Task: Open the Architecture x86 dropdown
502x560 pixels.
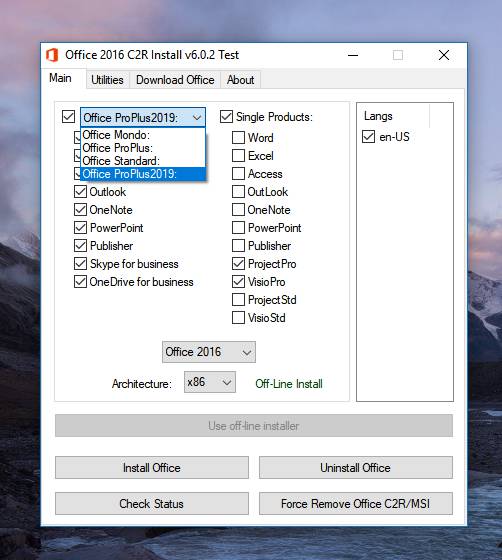Action: point(210,382)
